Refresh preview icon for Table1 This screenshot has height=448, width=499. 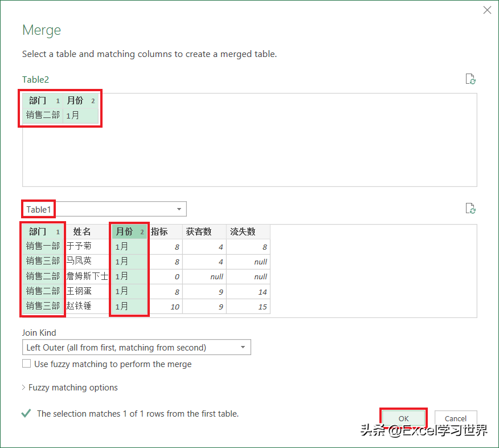point(471,209)
